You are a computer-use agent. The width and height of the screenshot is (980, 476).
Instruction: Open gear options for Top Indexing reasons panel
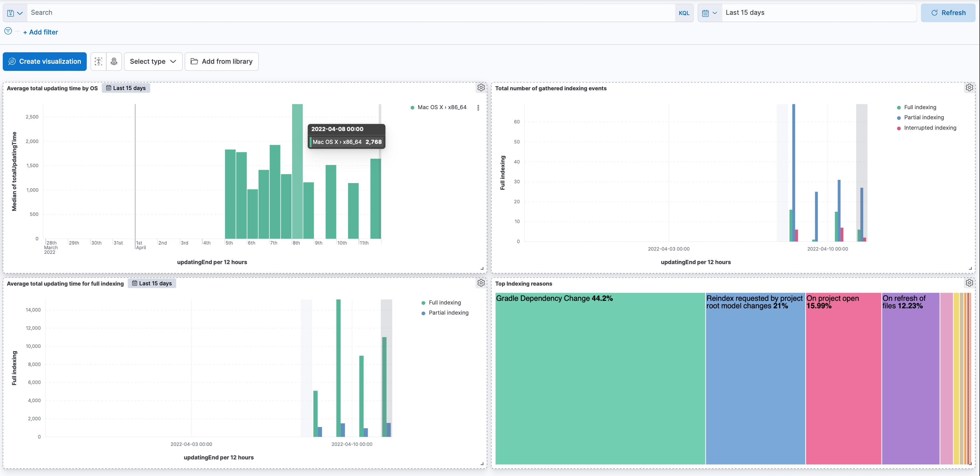[969, 283]
